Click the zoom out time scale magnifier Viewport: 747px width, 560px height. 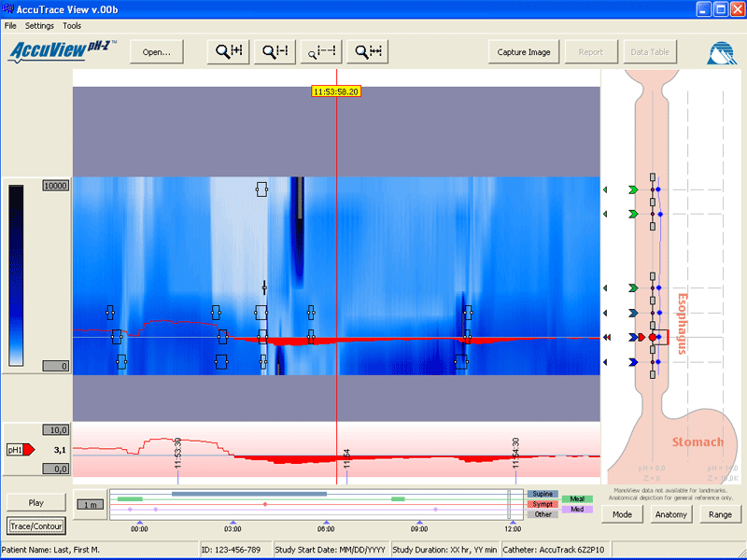coord(275,51)
